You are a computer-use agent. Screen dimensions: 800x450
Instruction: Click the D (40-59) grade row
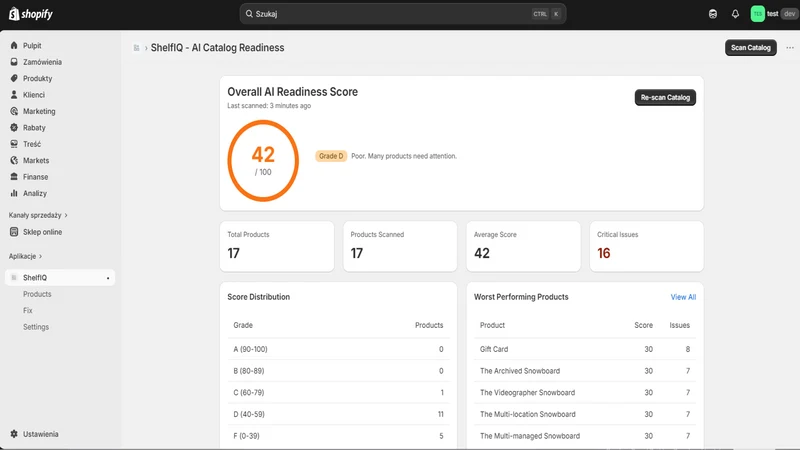pos(338,414)
